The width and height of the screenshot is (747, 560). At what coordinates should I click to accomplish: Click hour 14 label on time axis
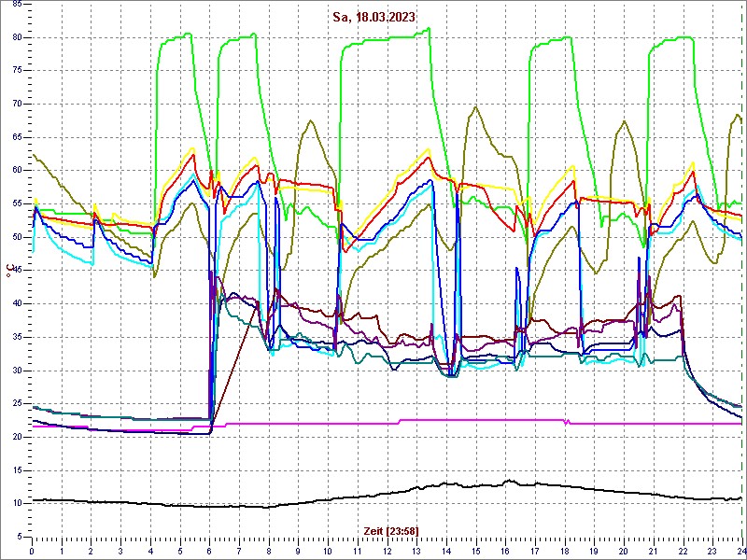pyautogui.click(x=446, y=551)
